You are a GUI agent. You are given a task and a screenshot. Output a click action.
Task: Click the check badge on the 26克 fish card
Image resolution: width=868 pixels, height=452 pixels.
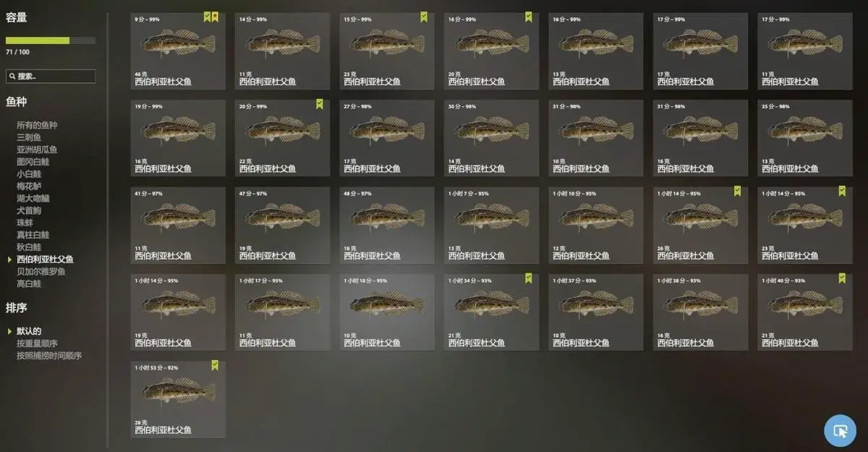(737, 191)
